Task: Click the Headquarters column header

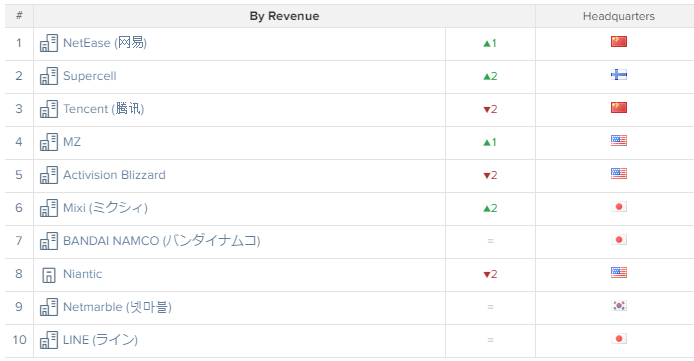Action: [618, 16]
